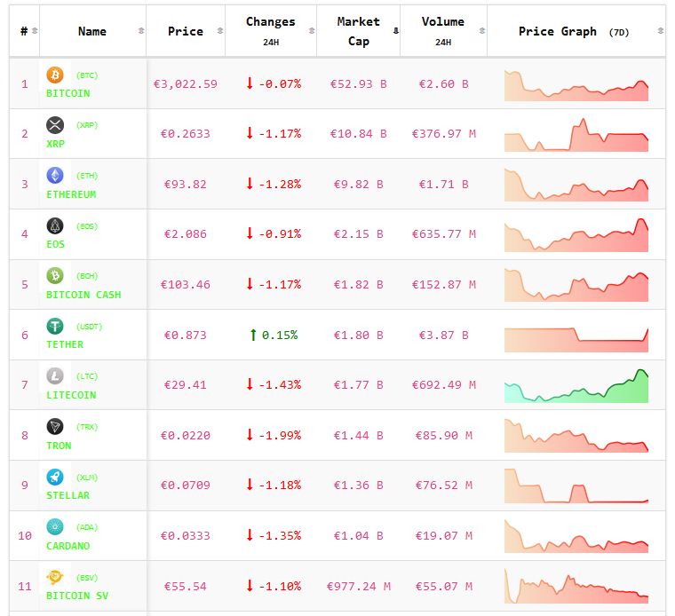Click the Litecoin grey logo icon
675x616 pixels.
click(x=55, y=376)
